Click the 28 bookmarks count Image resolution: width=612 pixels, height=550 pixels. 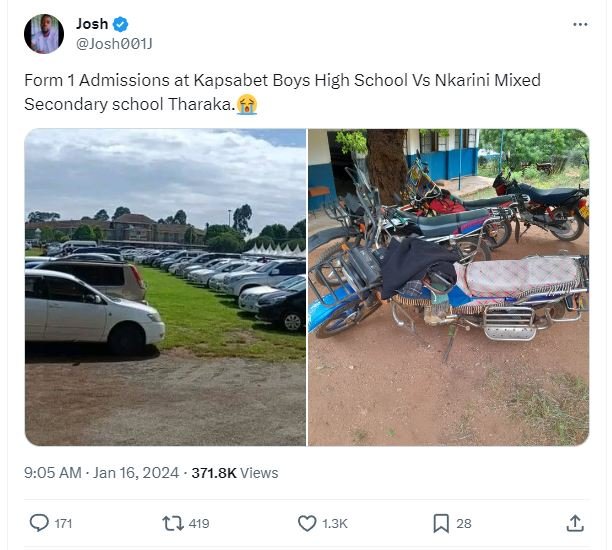pyautogui.click(x=464, y=523)
